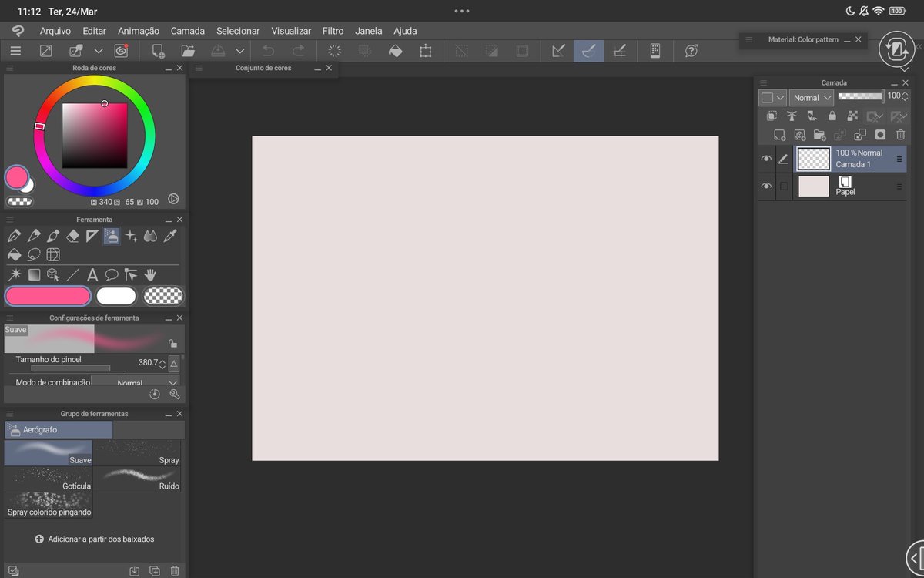Image resolution: width=924 pixels, height=578 pixels.
Task: Select the Aerógrafo tool group tab
Action: click(x=59, y=429)
